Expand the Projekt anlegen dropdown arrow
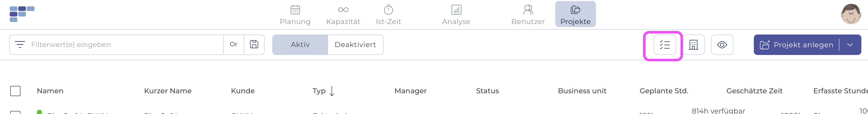Viewport: 868px width, 114px height. click(x=850, y=45)
